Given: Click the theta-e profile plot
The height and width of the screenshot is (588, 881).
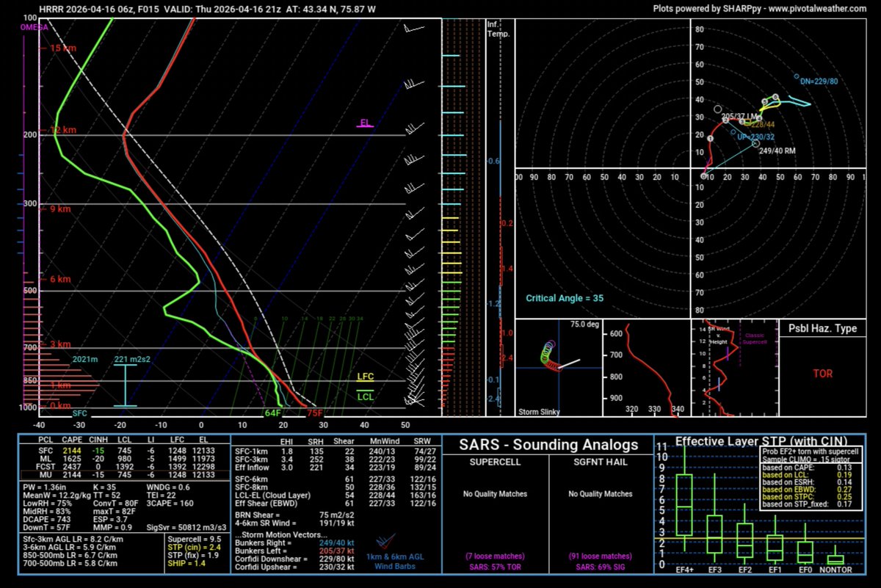Looking at the screenshot, I should pos(647,369).
